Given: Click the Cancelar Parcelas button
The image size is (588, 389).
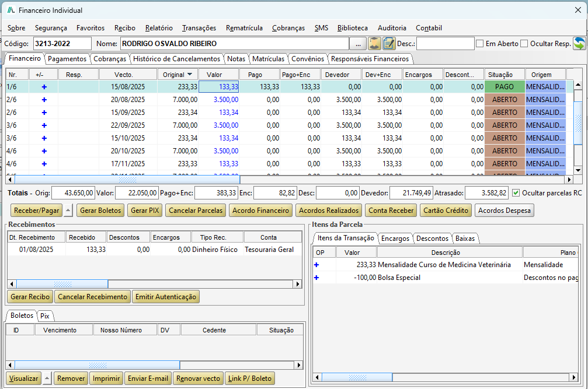Looking at the screenshot, I should 196,211.
